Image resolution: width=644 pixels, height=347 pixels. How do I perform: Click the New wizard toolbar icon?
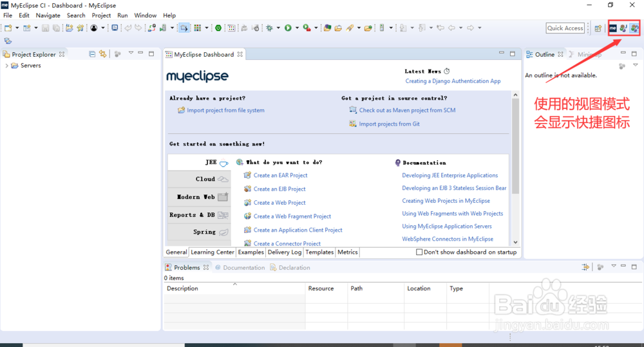(8, 28)
